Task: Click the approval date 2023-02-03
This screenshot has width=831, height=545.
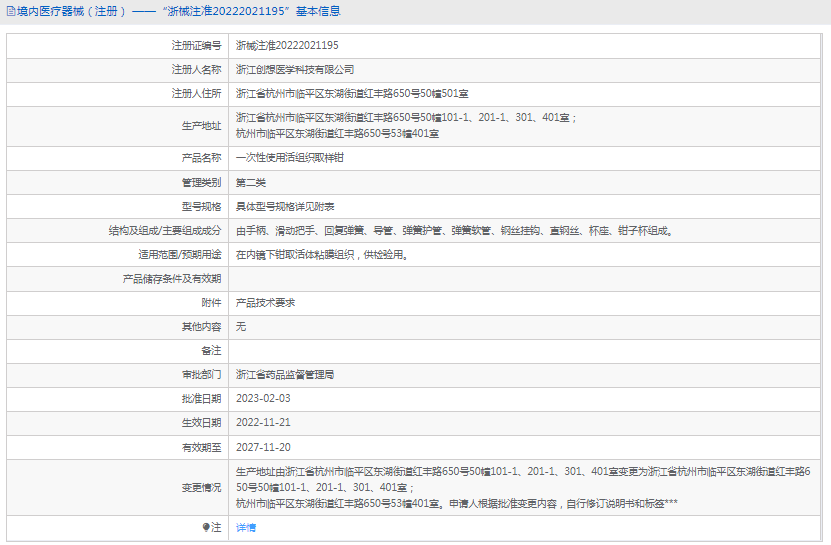Action: click(x=263, y=399)
